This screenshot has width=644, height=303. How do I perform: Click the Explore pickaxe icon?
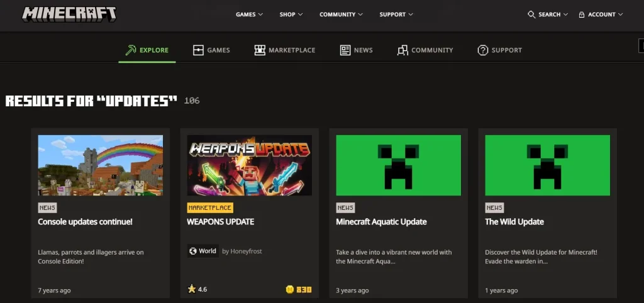[131, 50]
